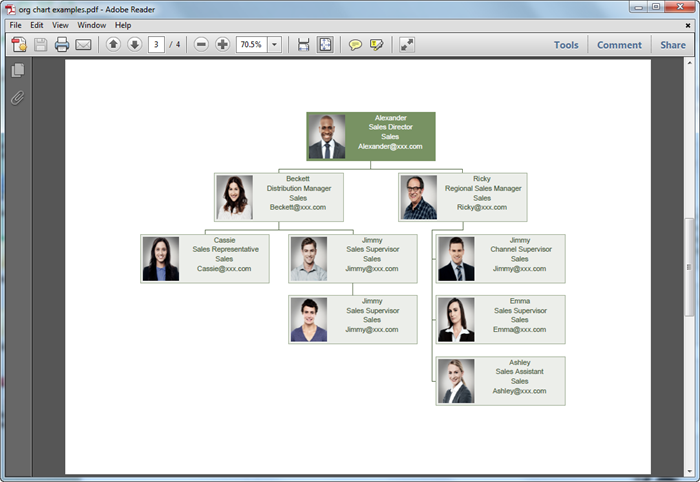Click the Send email envelope icon
The width and height of the screenshot is (700, 482).
[83, 45]
